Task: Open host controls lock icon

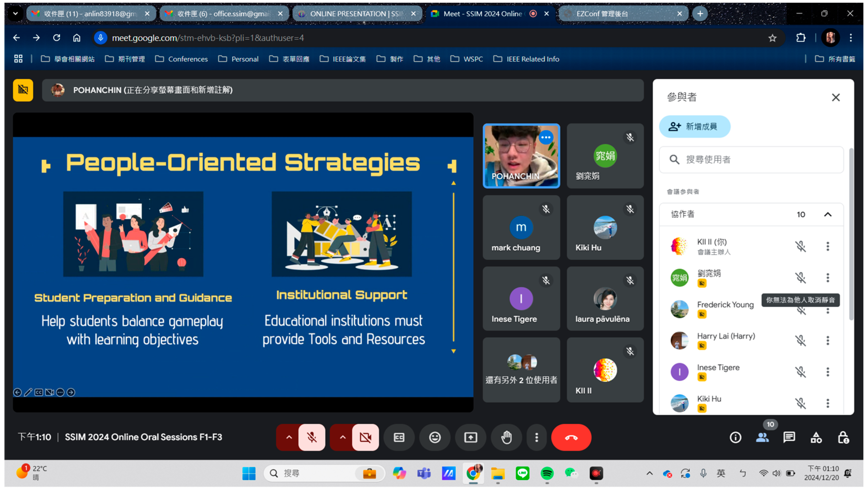Action: 843,438
